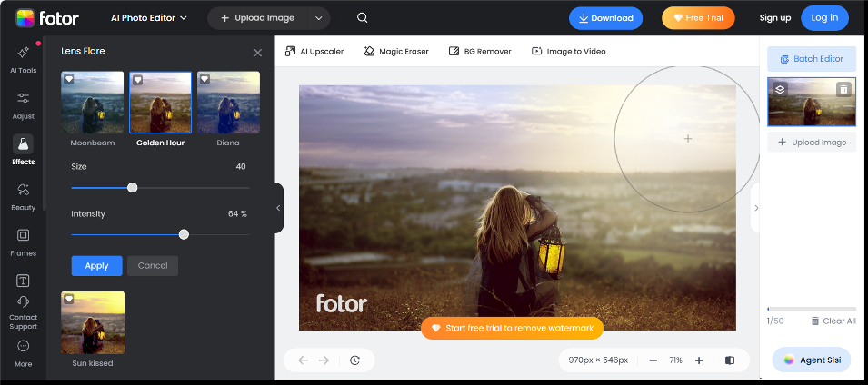Toggle the compare before/after view icon

click(x=730, y=360)
